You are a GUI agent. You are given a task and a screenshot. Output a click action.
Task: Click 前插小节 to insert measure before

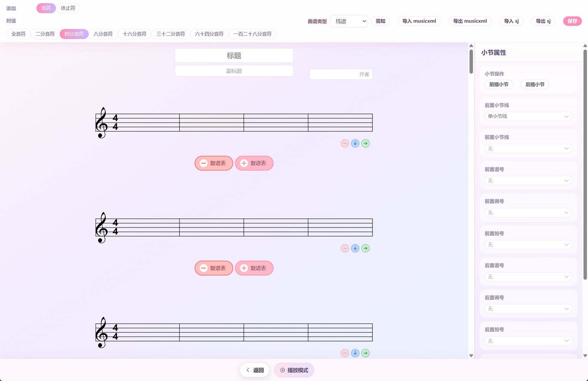click(x=499, y=84)
